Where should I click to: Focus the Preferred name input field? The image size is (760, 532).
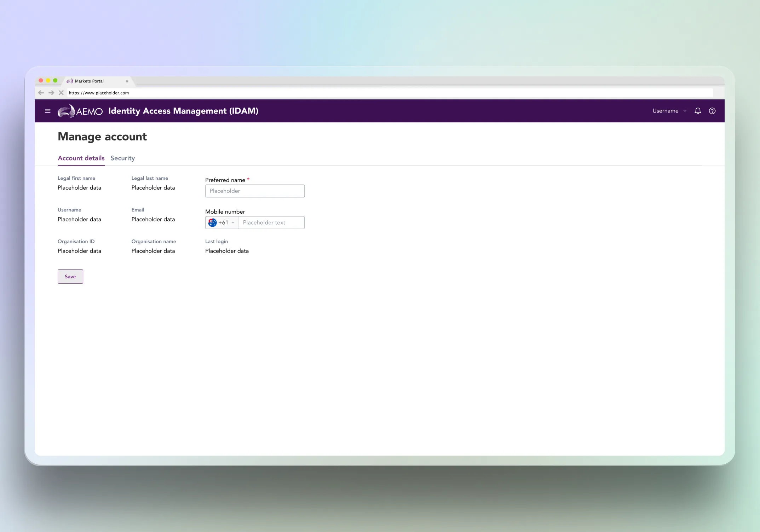point(255,191)
